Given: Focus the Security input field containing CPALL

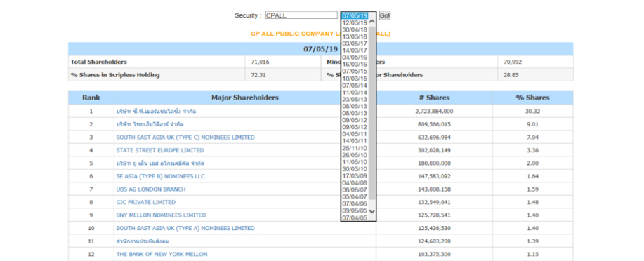Looking at the screenshot, I should coord(301,15).
